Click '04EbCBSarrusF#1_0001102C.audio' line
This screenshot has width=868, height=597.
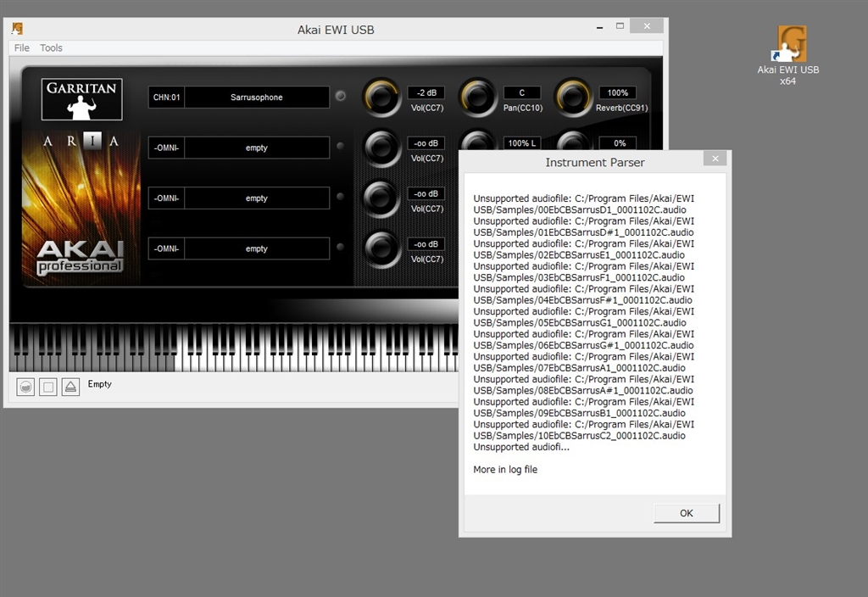point(583,300)
